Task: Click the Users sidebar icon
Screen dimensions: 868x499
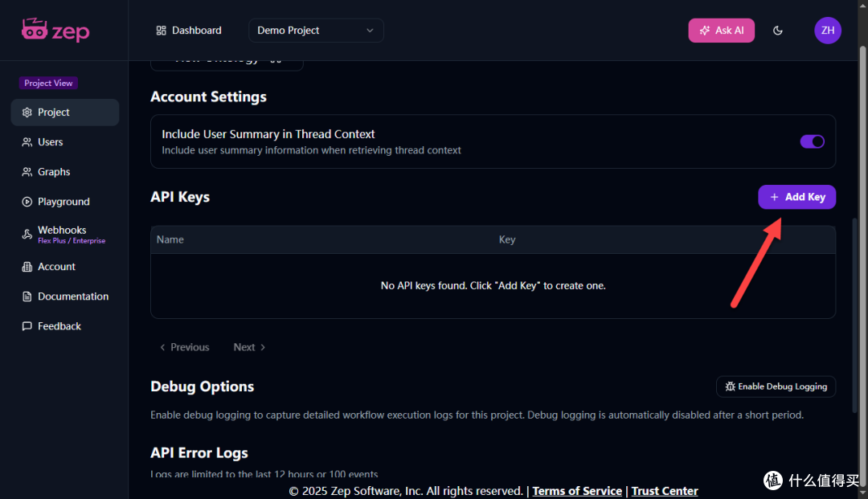Action: [x=27, y=142]
